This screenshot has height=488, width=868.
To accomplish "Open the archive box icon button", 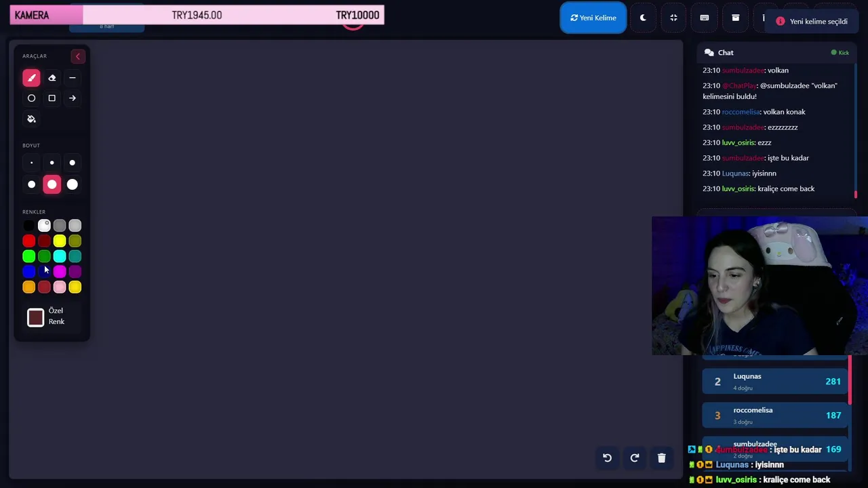I will pyautogui.click(x=735, y=18).
